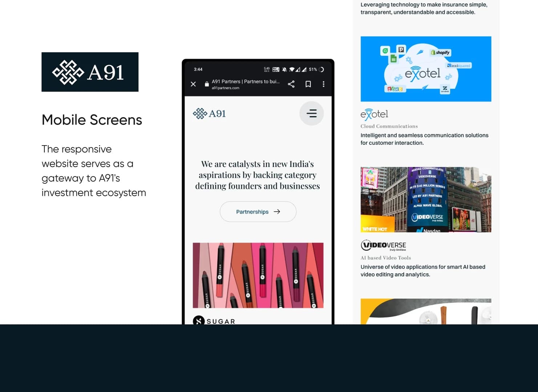Bookmark the page with the bookmark icon
The image size is (538, 392).
click(x=308, y=84)
